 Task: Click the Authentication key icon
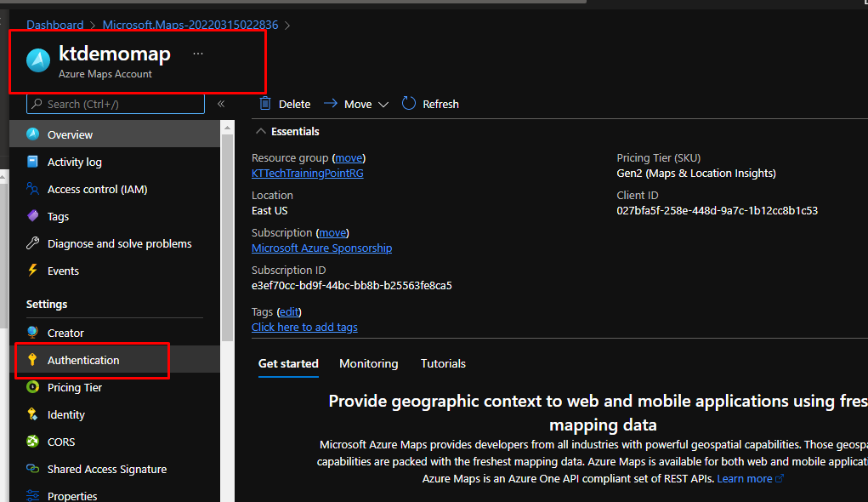coord(32,360)
